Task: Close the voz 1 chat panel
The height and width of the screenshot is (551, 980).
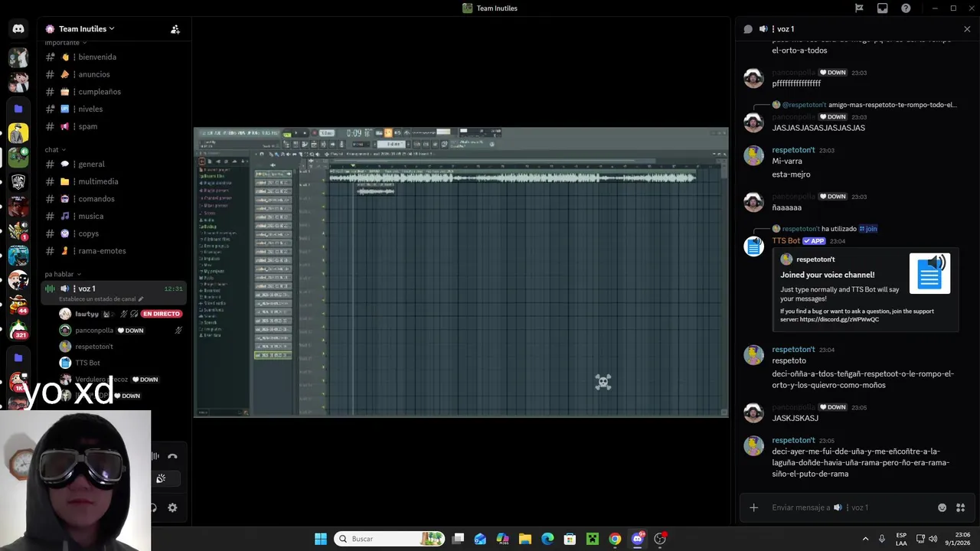Action: [x=967, y=29]
